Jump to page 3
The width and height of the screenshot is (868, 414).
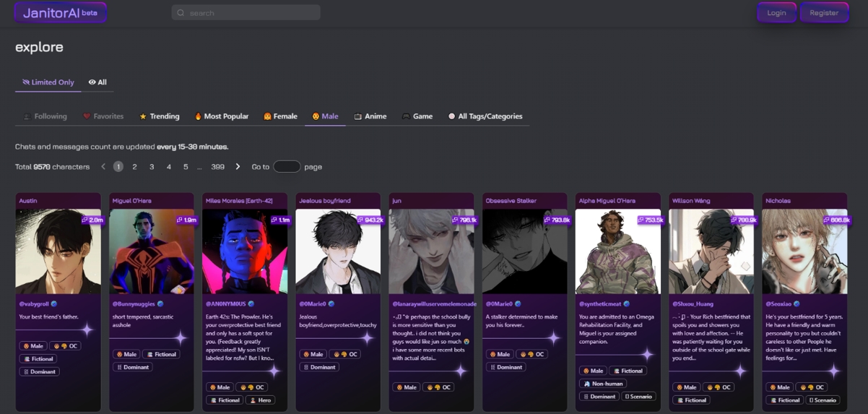coord(152,167)
